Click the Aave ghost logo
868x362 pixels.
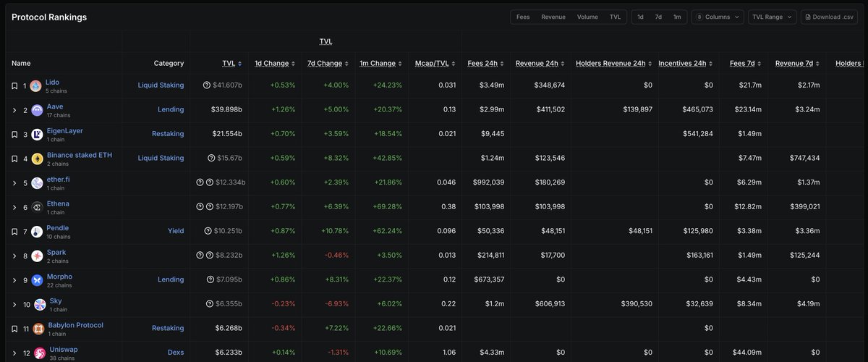[37, 110]
